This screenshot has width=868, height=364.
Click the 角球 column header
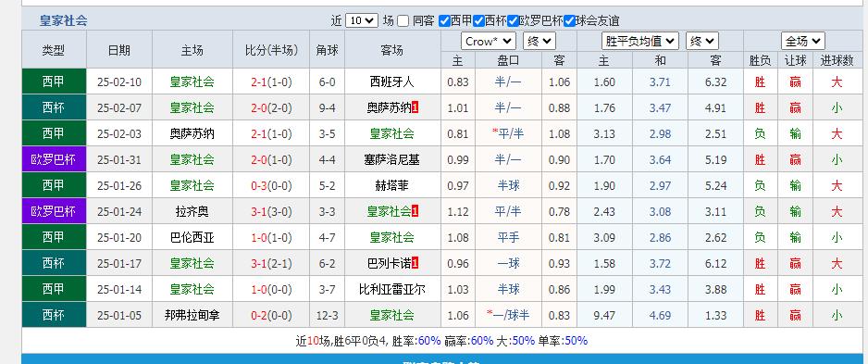click(327, 50)
